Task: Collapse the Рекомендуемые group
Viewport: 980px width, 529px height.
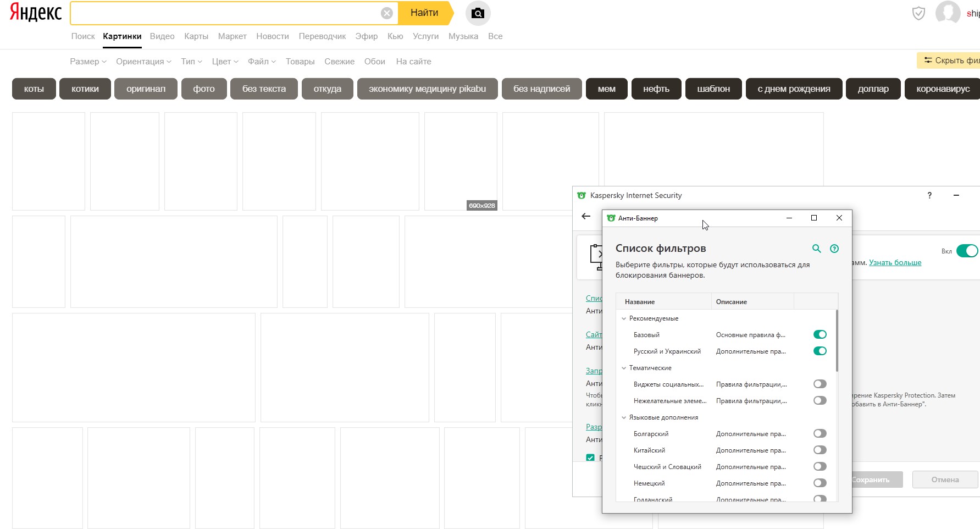Action: [624, 318]
